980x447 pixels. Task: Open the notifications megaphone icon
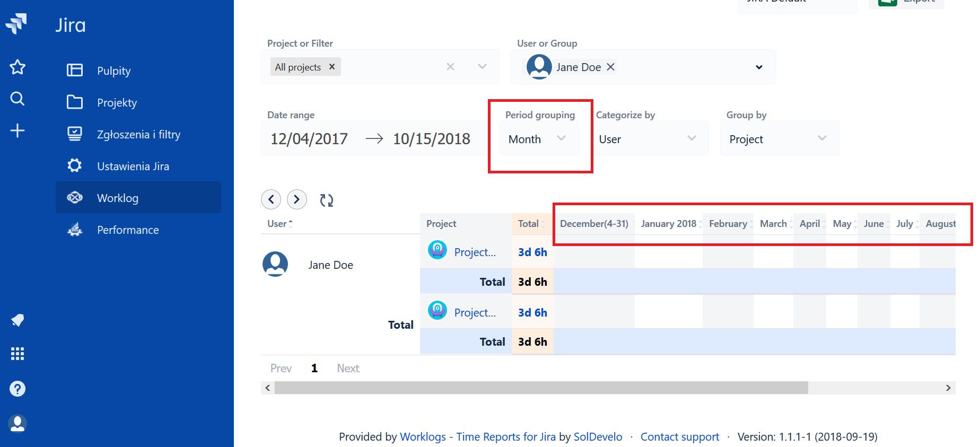coord(17,320)
